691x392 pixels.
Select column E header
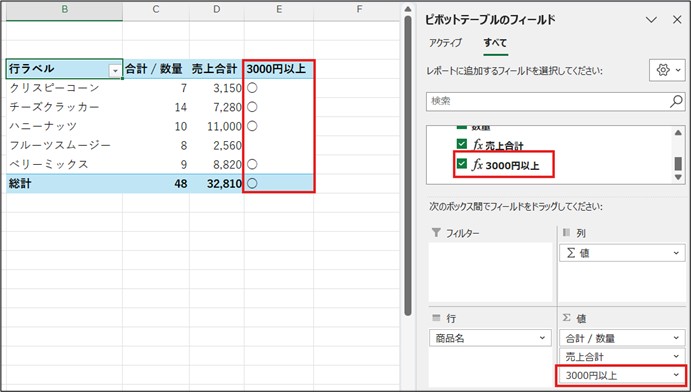click(279, 10)
